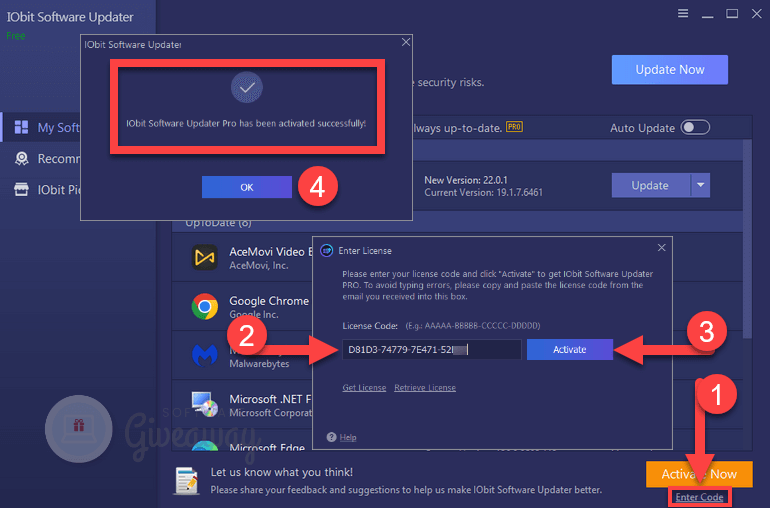The width and height of the screenshot is (770, 508).
Task: Select the AceMovi, Inc. publisher text
Action: point(258,265)
